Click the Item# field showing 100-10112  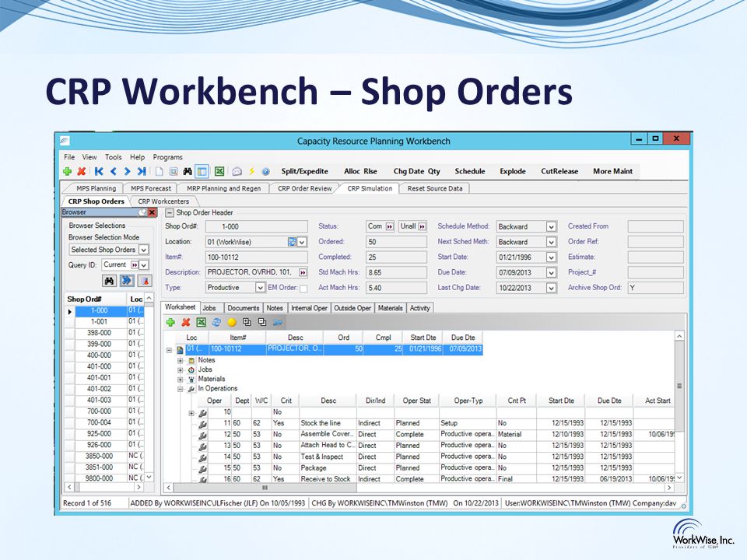256,257
